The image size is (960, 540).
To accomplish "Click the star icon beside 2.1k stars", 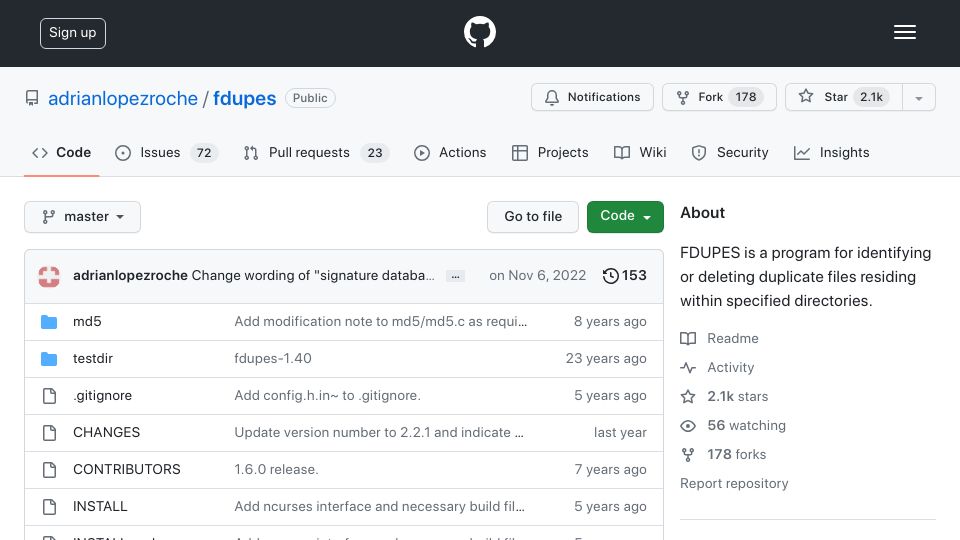I will (x=688, y=396).
